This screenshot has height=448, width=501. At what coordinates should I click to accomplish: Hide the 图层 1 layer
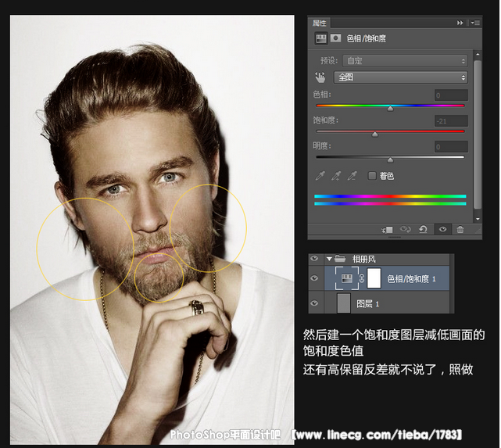[x=315, y=303]
